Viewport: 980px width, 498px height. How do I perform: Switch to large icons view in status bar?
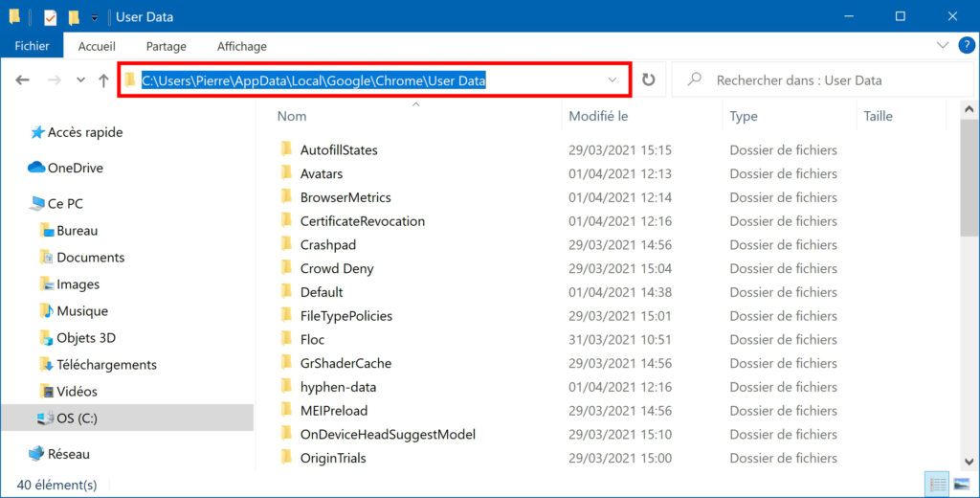[x=961, y=485]
